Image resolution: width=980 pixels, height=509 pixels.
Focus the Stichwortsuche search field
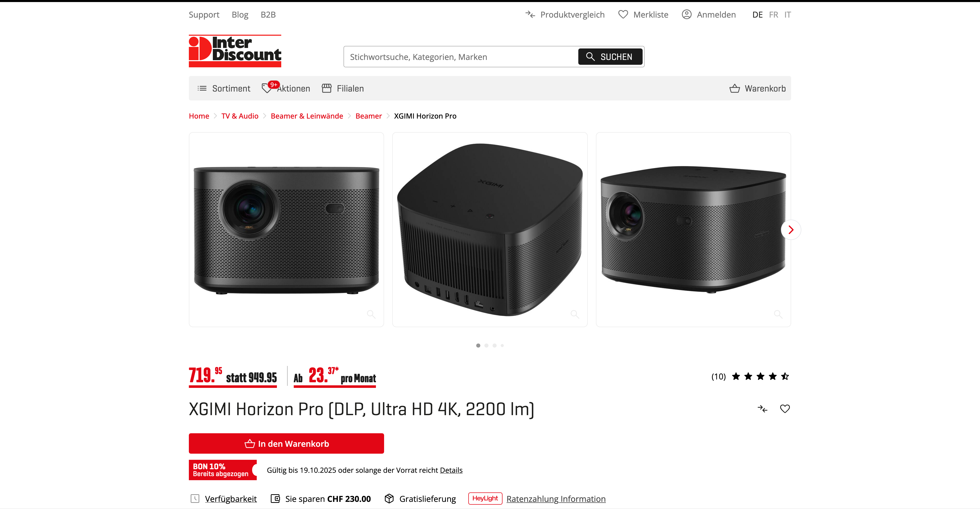(460, 57)
